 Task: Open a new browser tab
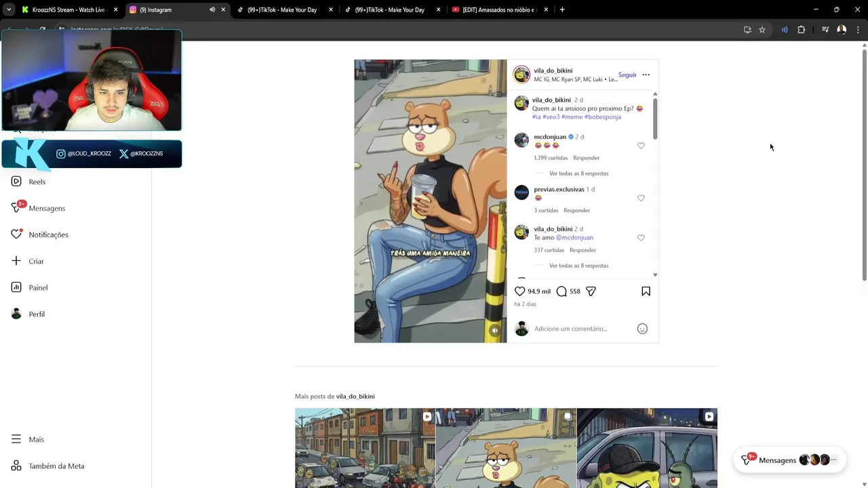562,9
